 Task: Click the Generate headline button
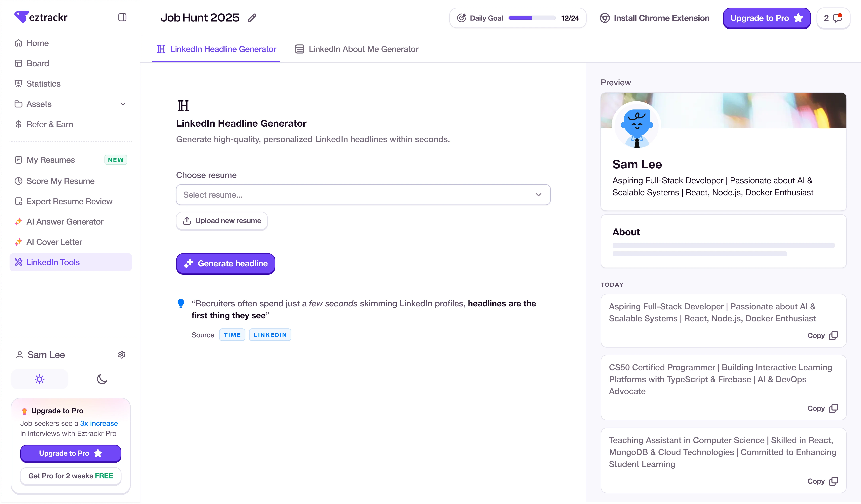click(x=225, y=264)
